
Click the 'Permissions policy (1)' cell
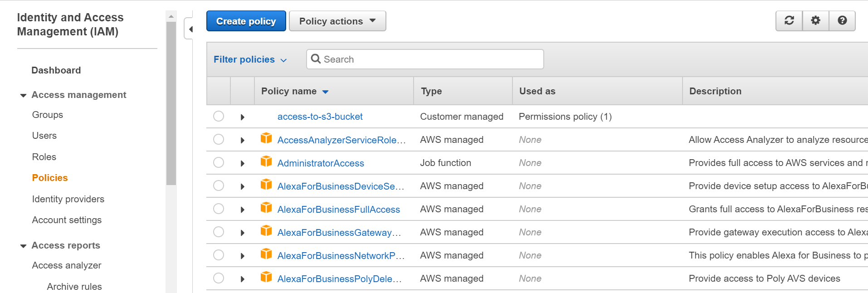pos(565,117)
